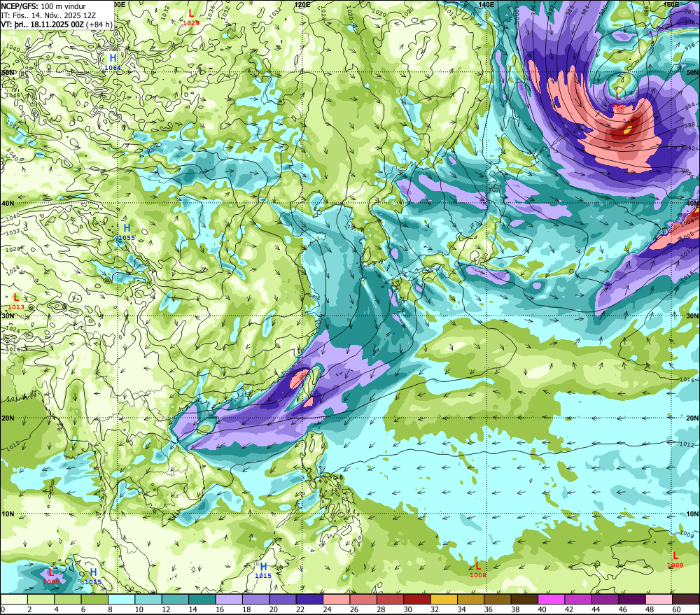Screen dimensions: 700x615
Task: Pick the dark blue 22–24 legend swatch
Action: point(309,599)
